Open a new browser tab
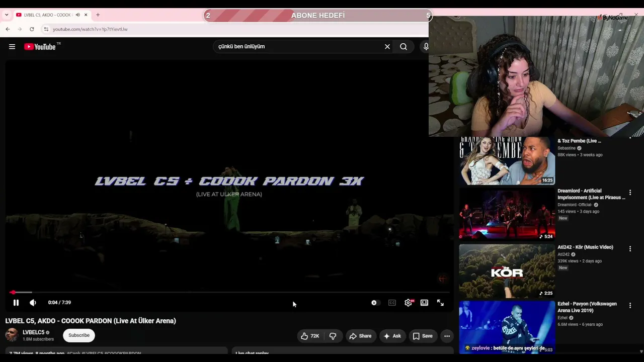The height and width of the screenshot is (362, 644). 98,15
